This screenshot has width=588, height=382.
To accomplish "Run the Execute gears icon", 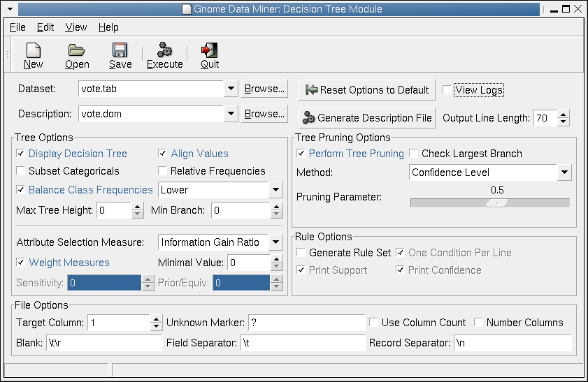I will click(164, 50).
